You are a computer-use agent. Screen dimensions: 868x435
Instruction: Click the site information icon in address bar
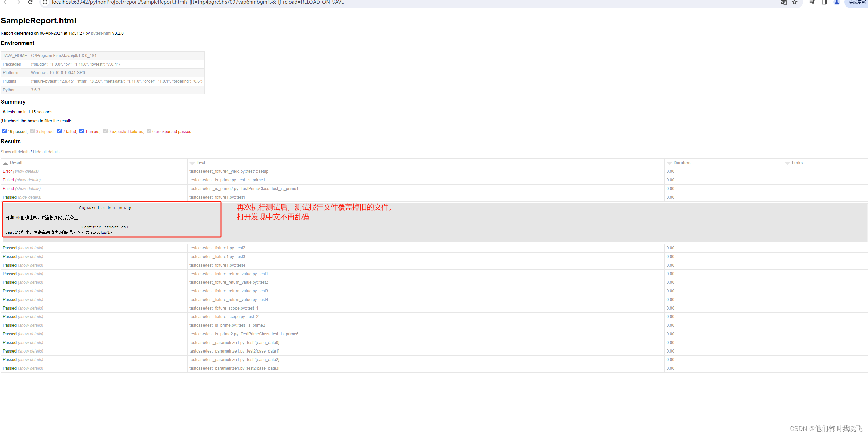45,2
